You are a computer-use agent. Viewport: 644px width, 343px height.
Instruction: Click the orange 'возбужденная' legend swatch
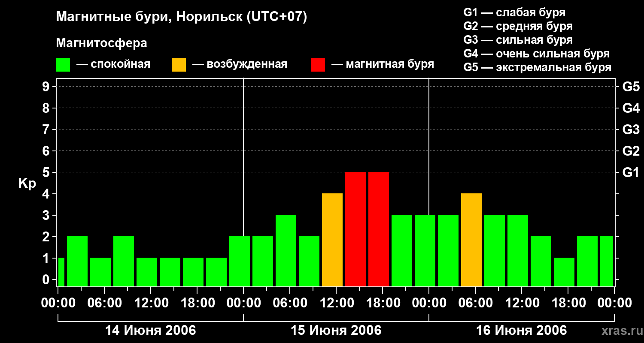[179, 65]
